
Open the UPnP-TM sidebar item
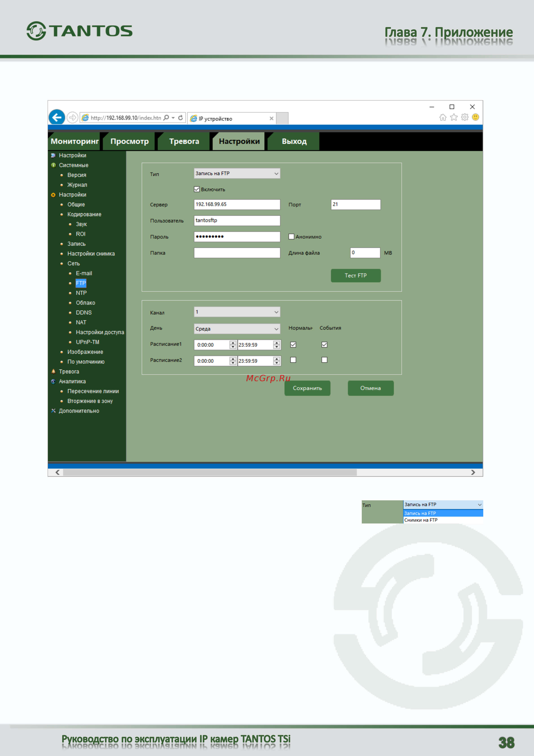click(x=88, y=342)
